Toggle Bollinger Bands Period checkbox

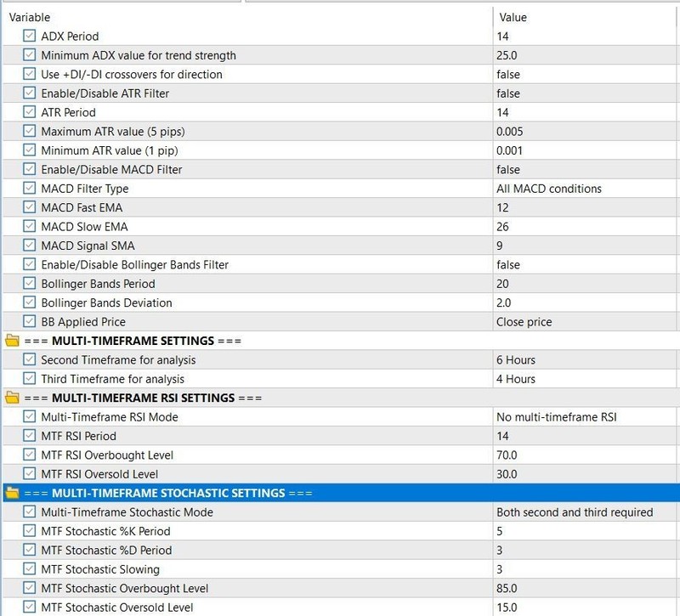[x=29, y=284]
